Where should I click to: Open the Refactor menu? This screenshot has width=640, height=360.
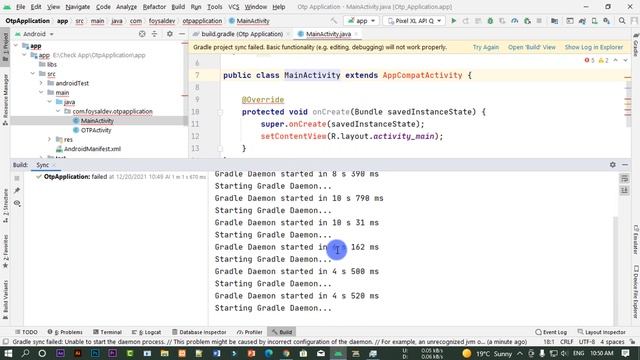click(x=154, y=7)
